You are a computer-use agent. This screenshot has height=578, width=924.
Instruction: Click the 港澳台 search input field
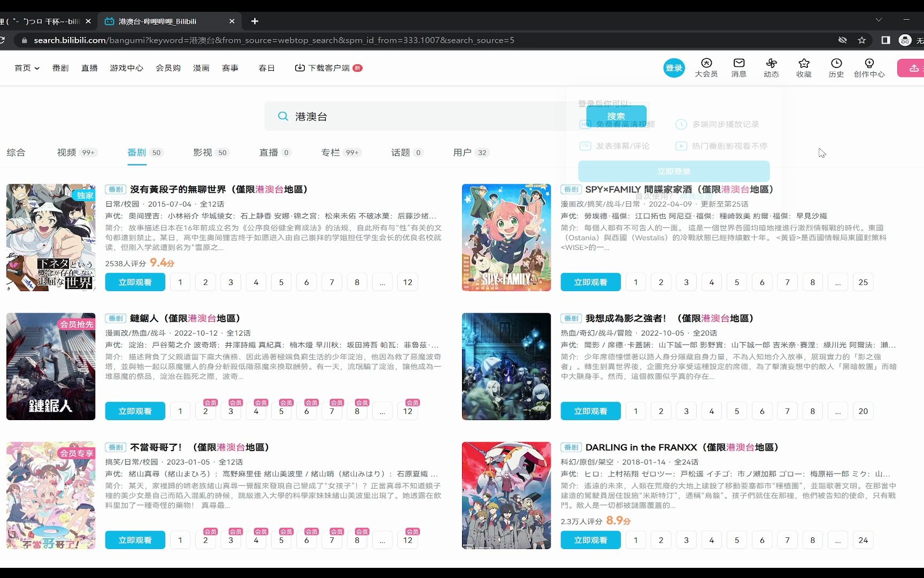click(x=425, y=116)
